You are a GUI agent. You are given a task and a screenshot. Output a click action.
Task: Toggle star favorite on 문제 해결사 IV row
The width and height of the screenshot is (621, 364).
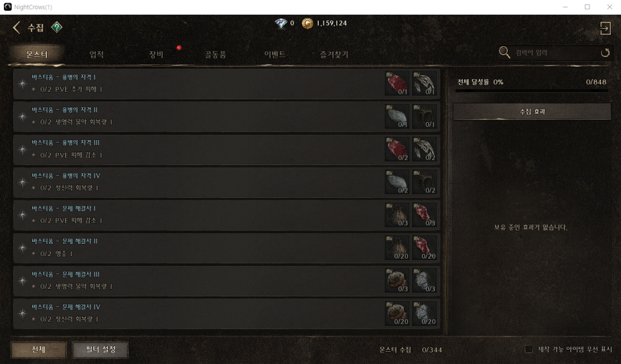pos(22,313)
